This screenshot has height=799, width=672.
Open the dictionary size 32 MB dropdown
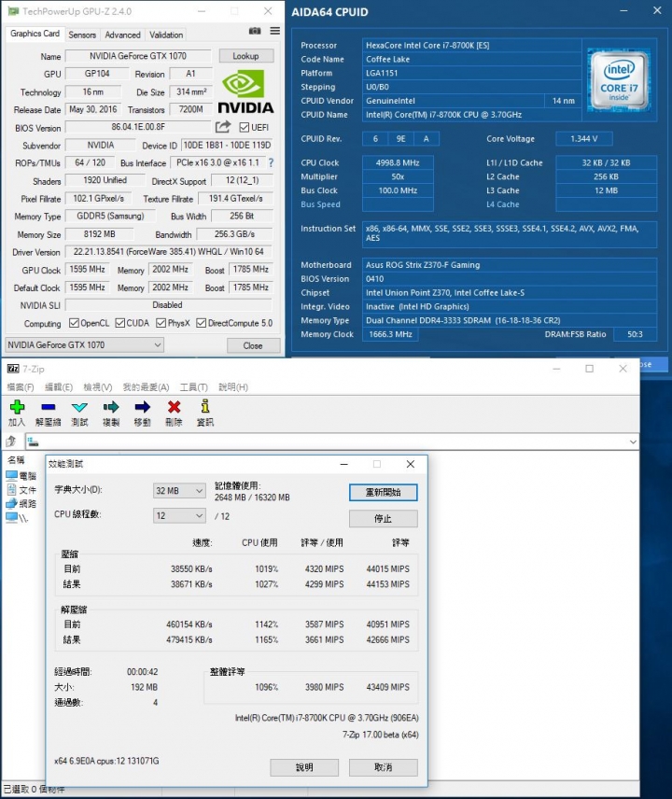coord(179,491)
